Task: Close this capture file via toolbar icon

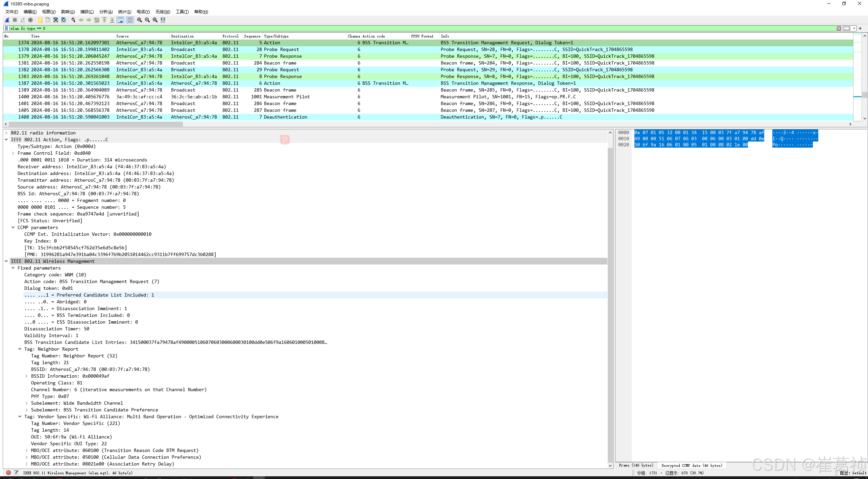Action: click(56, 20)
